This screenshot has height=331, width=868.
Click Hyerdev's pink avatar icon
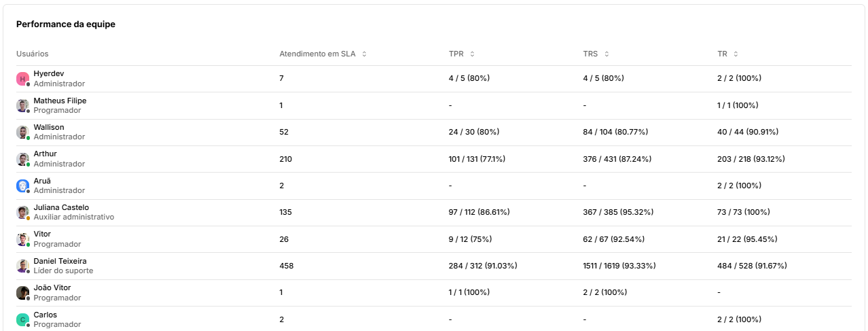(x=22, y=79)
